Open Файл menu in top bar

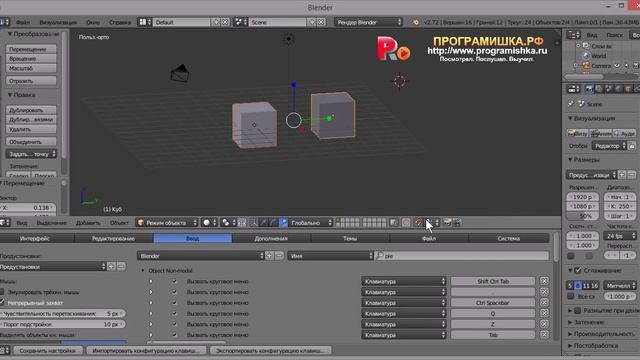pyautogui.click(x=23, y=22)
